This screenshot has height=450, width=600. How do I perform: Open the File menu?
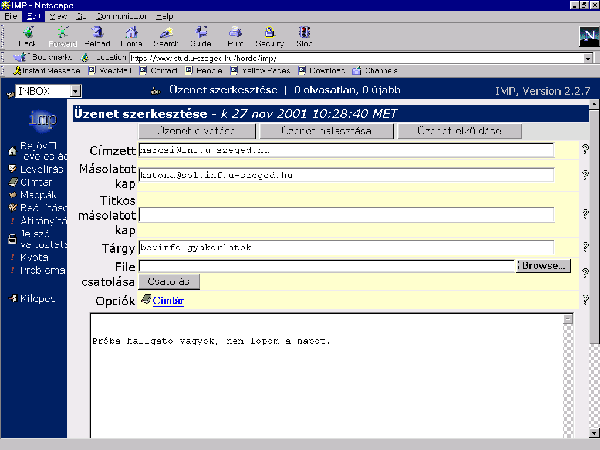click(10, 17)
